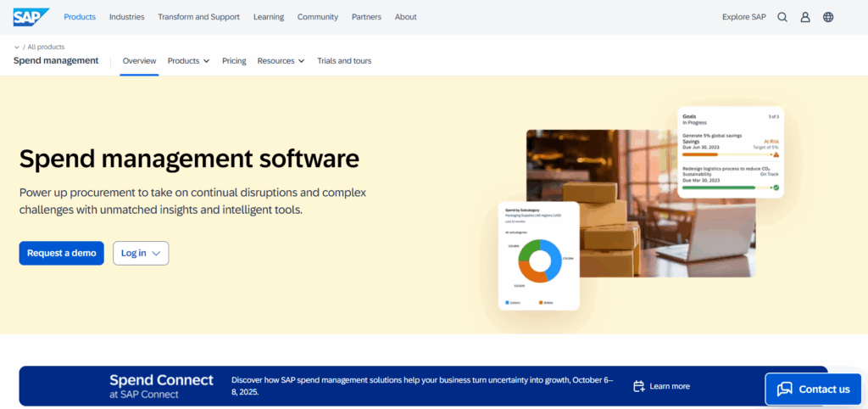Open the search magnifier icon
868x409 pixels.
click(x=782, y=17)
